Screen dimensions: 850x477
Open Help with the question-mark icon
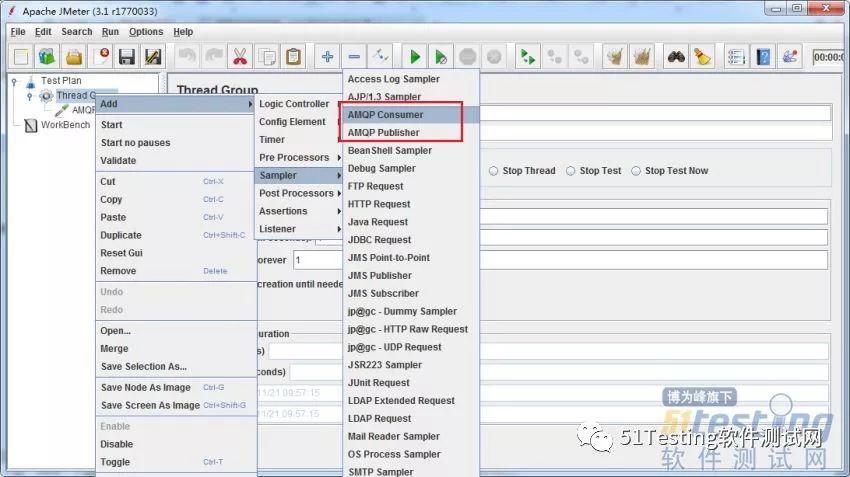pyautogui.click(x=763, y=56)
